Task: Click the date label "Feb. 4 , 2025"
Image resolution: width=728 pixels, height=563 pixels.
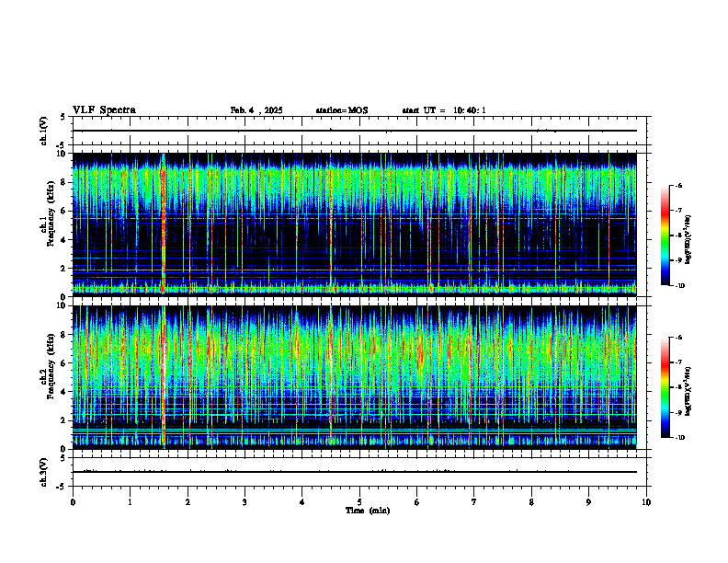Action: [x=256, y=110]
